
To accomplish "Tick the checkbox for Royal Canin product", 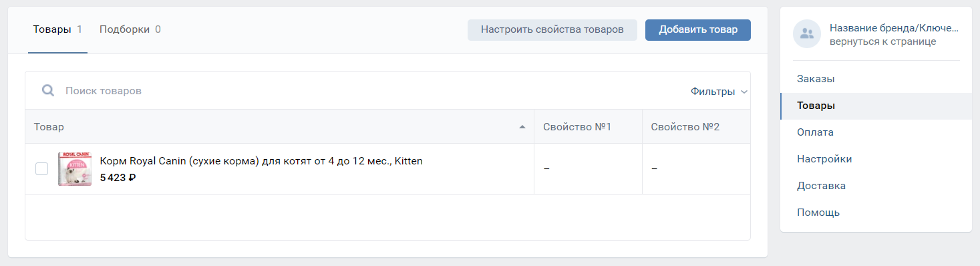I will coord(41,169).
